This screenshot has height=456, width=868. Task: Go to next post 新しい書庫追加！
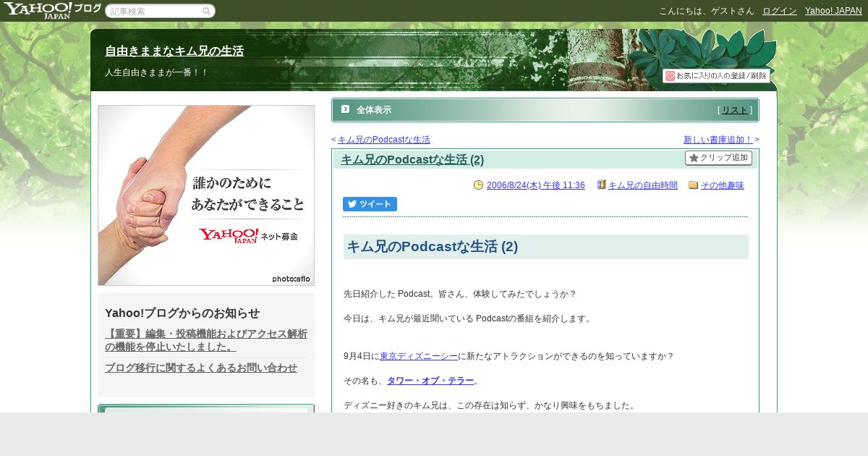[718, 140]
